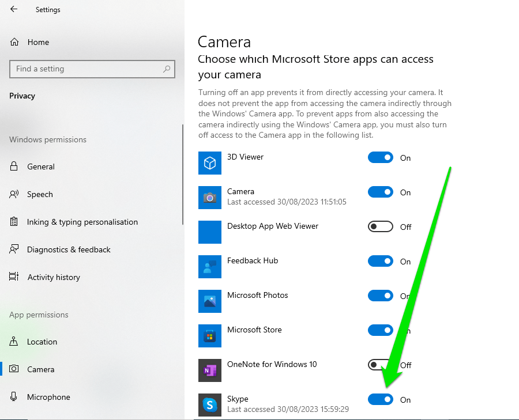Click the Skype app icon
This screenshot has height=420, width=519.
pyautogui.click(x=210, y=405)
